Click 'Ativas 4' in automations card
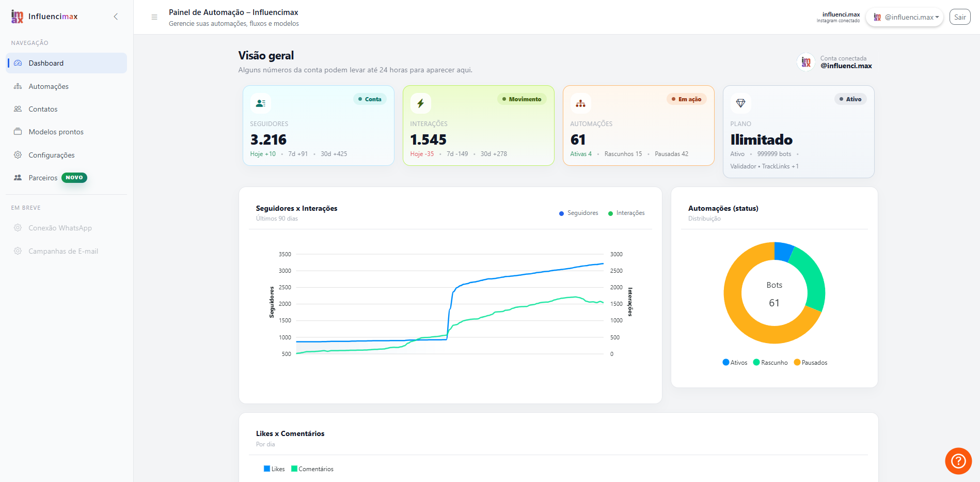This screenshot has width=980, height=482. 581,154
